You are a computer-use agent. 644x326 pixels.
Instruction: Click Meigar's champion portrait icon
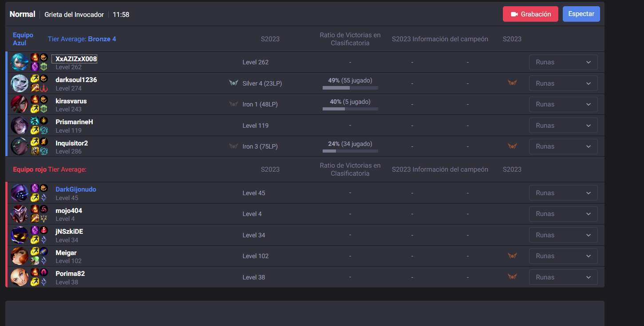pos(20,256)
